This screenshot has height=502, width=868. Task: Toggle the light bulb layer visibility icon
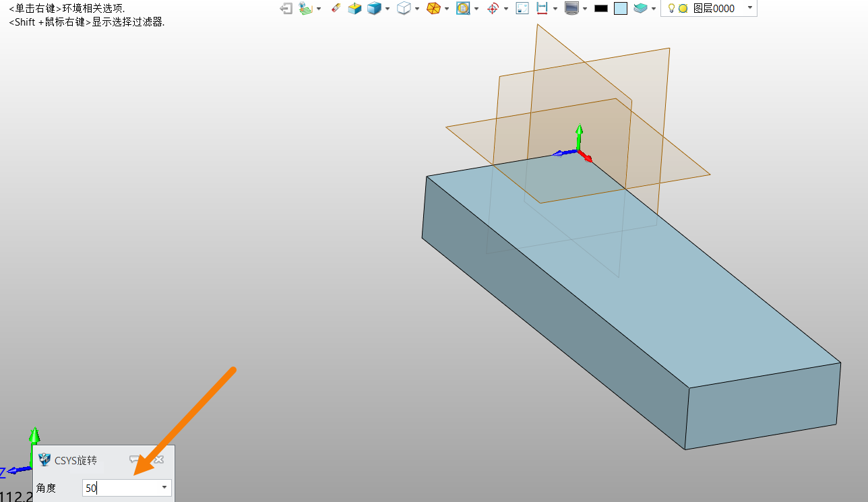click(671, 9)
